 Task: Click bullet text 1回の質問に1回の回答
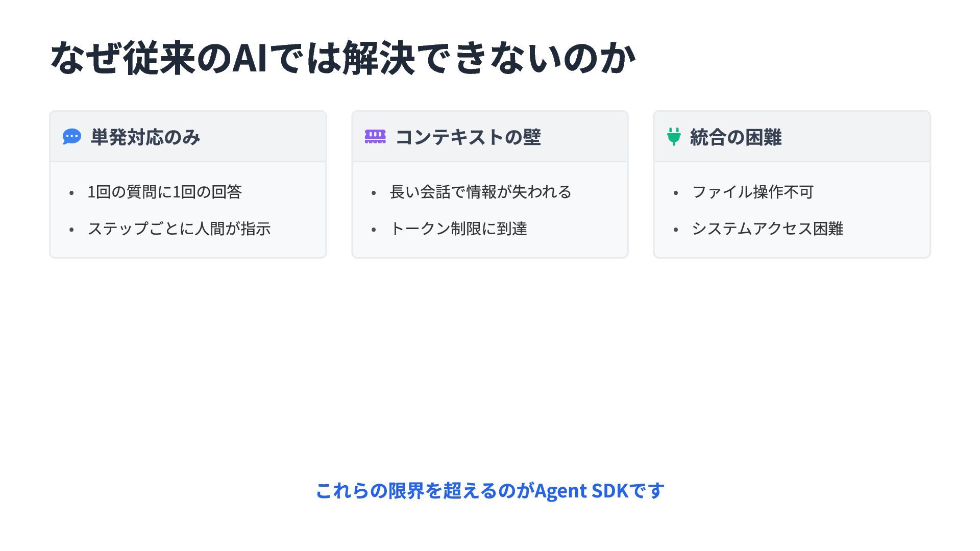164,192
